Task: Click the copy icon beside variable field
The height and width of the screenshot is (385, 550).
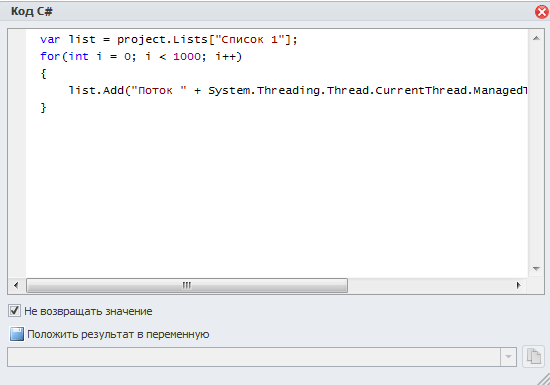Action: [x=534, y=357]
